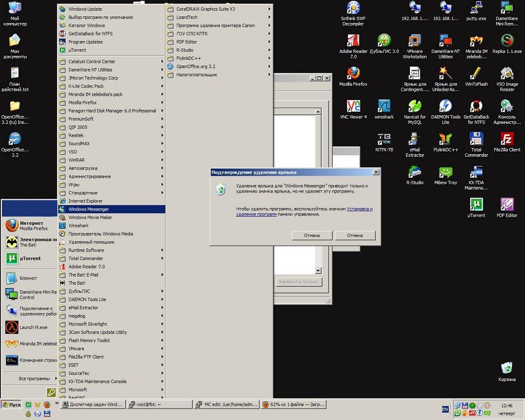Open Windows Update in the programs menu

point(111,9)
